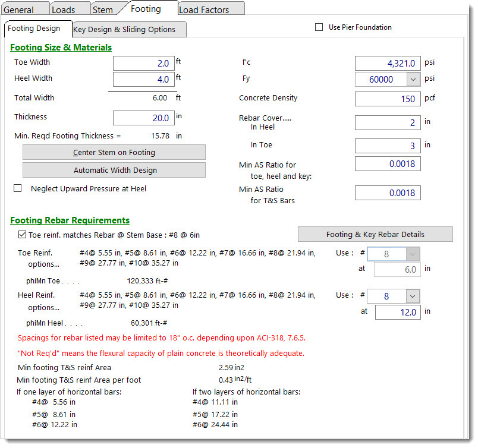Open Footing & Key Rebar Details
Screen dimensions: 478x448
[375, 234]
